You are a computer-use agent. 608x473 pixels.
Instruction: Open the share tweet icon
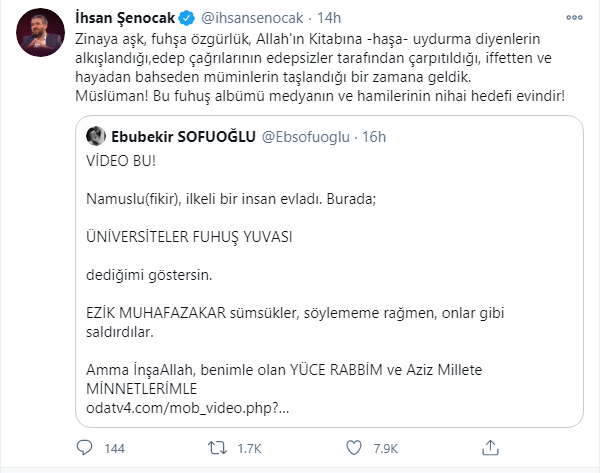pyautogui.click(x=490, y=448)
